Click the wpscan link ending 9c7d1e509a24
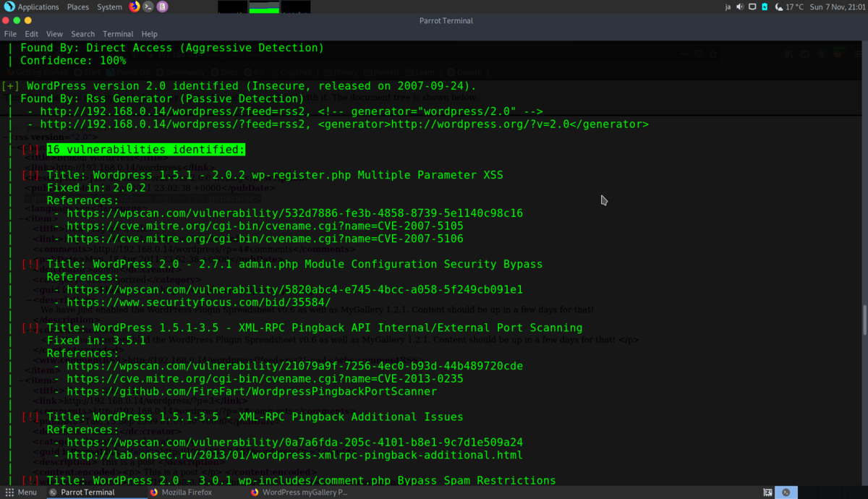 click(294, 443)
